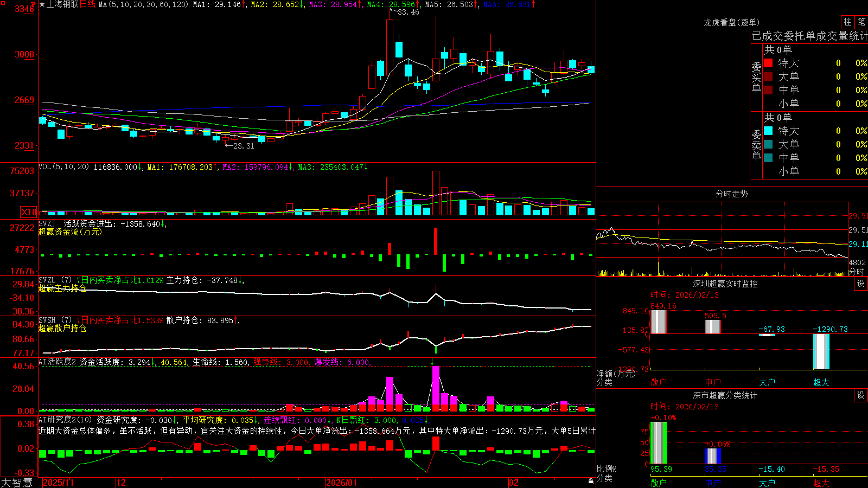Select the 超大 category in 深圳超赢实时监控
Viewport: 868px width, 488px height.
point(821,382)
